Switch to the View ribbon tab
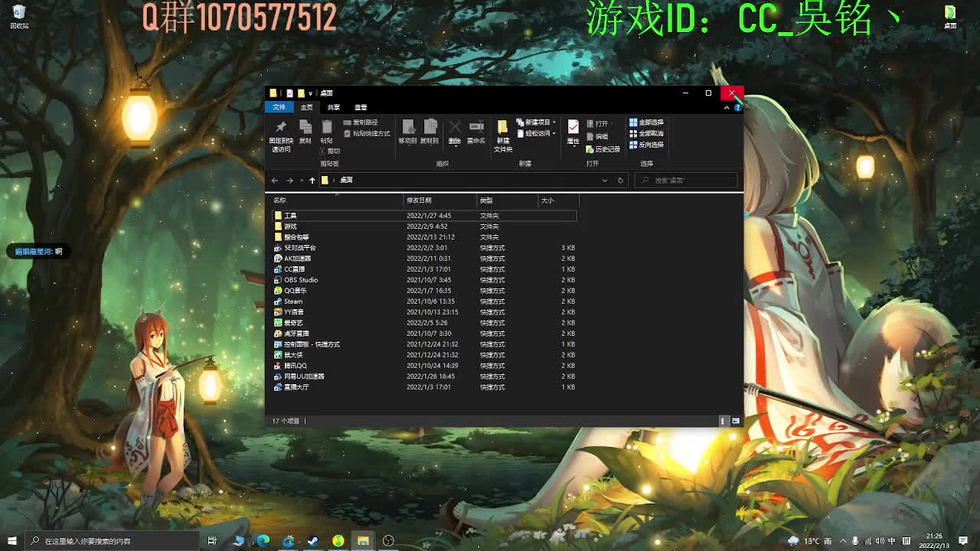Screen dimensions: 980x551 click(361, 107)
